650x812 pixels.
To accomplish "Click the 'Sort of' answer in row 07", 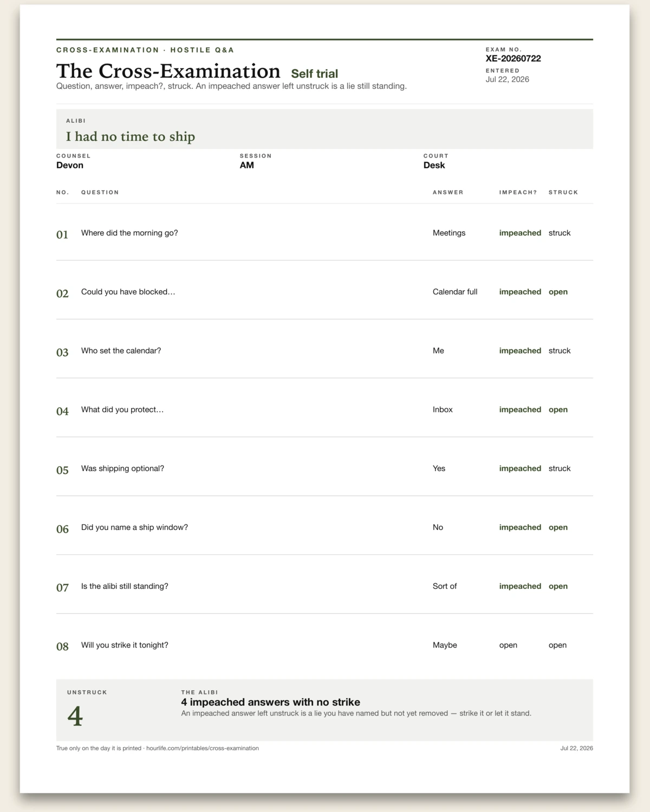I will click(x=445, y=586).
